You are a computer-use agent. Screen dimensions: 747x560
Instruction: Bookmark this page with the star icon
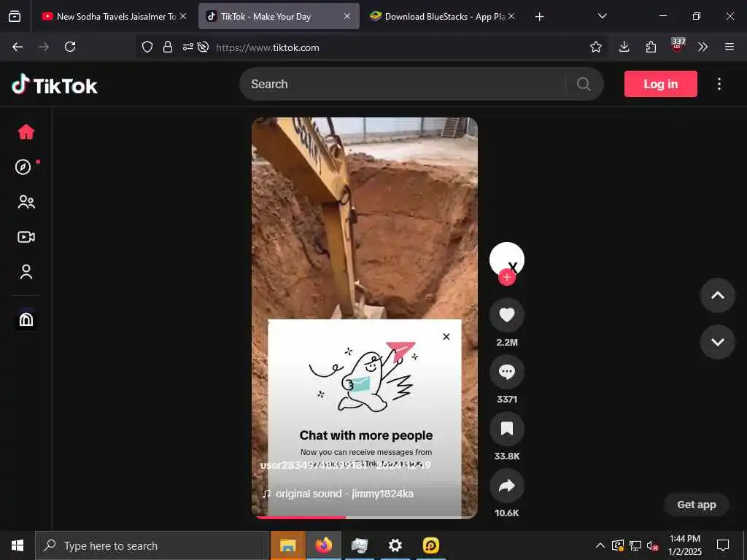point(595,47)
